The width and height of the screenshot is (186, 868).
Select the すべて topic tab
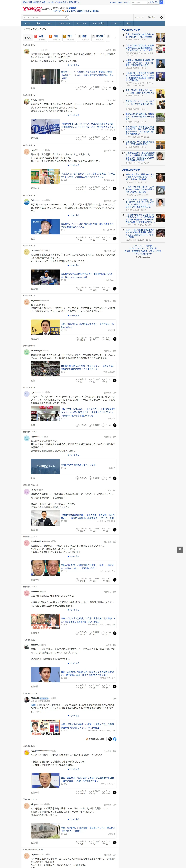(x=28, y=38)
